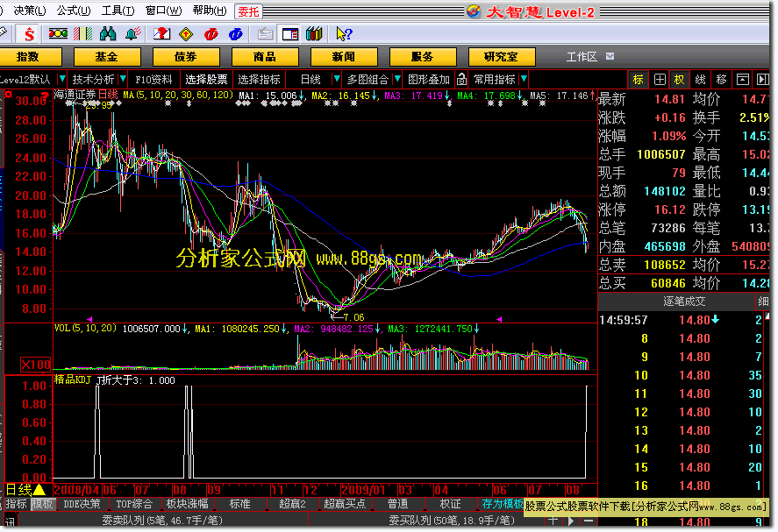Switch to the TOP综合 tab

(134, 504)
